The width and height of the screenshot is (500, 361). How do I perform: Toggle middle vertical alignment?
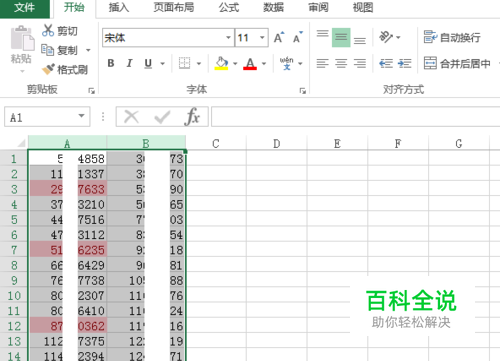point(341,37)
